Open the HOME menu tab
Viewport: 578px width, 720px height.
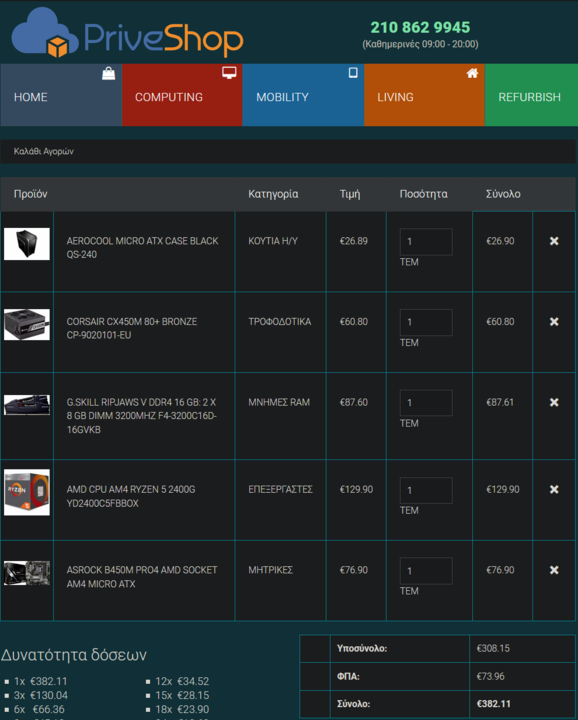pos(61,95)
